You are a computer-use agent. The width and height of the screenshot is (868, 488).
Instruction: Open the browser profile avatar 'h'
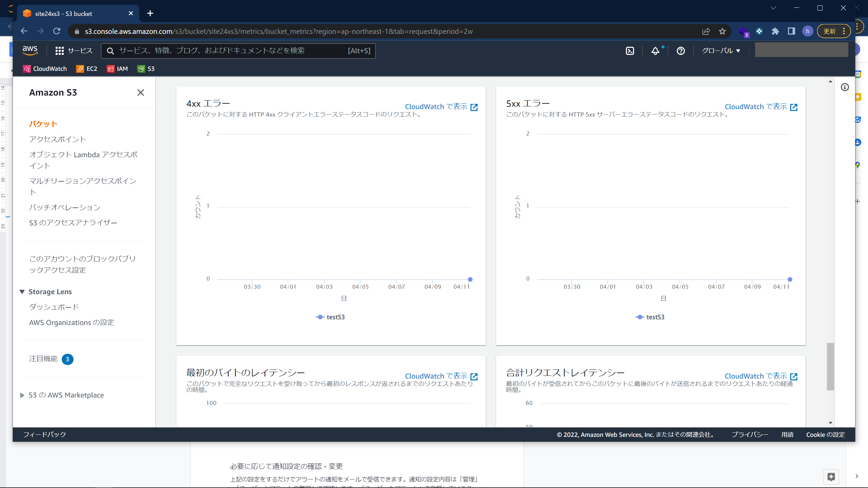[x=808, y=31]
